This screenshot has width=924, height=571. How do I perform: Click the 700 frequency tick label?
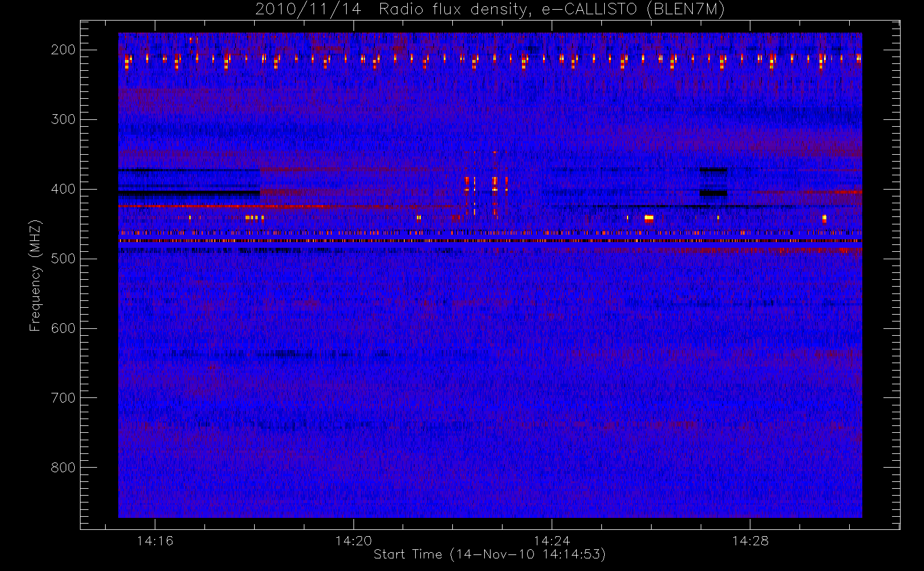pyautogui.click(x=63, y=398)
